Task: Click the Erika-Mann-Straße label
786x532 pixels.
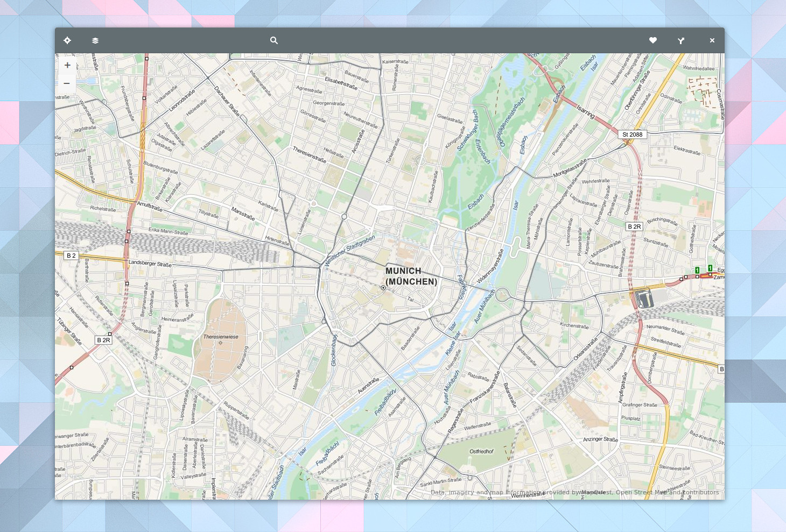Action: pyautogui.click(x=169, y=232)
